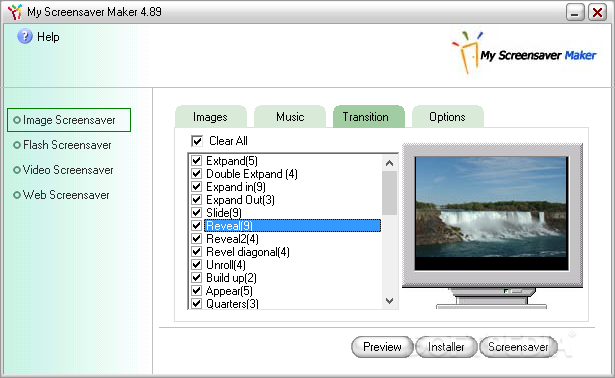Choose the Flash Screensaver label

(67, 145)
